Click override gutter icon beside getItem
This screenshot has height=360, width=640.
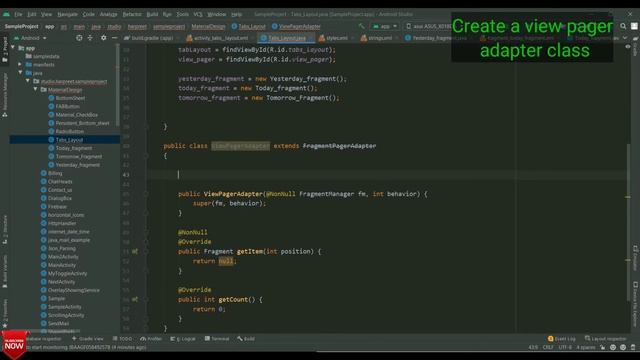point(135,251)
